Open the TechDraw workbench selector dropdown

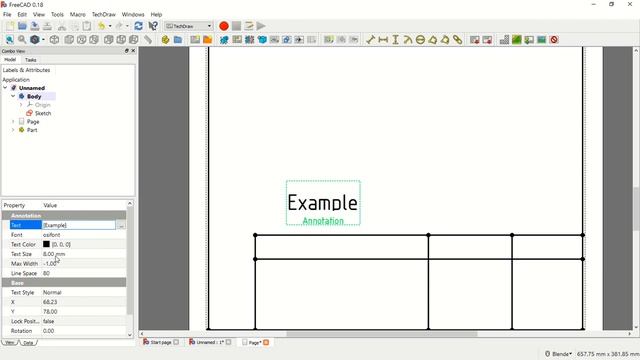[189, 26]
